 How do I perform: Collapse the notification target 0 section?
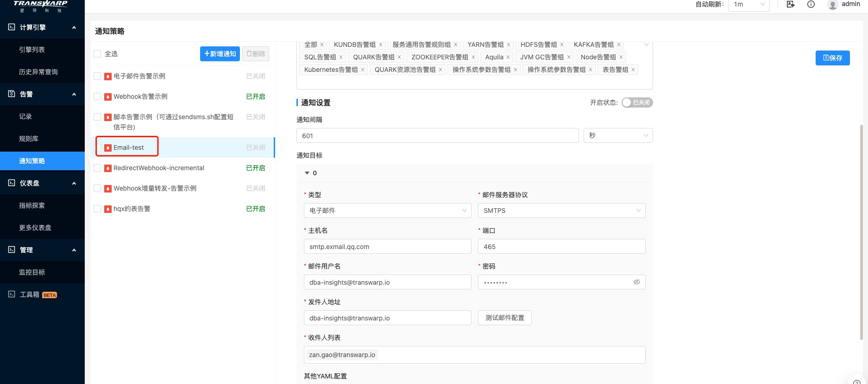[x=307, y=173]
